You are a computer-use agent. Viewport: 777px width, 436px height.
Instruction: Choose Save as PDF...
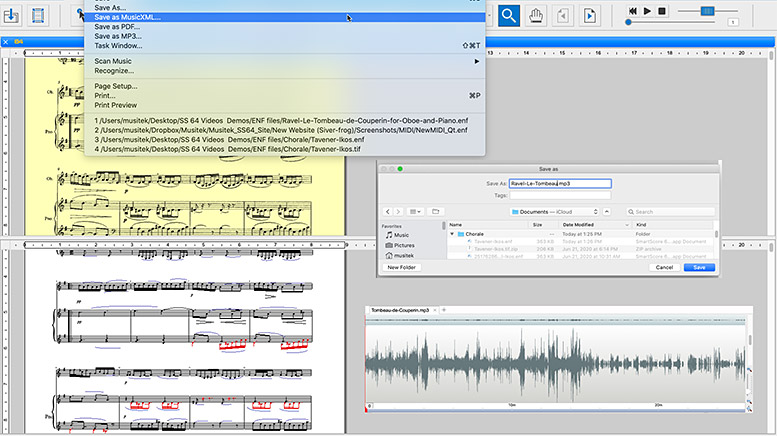point(285,27)
